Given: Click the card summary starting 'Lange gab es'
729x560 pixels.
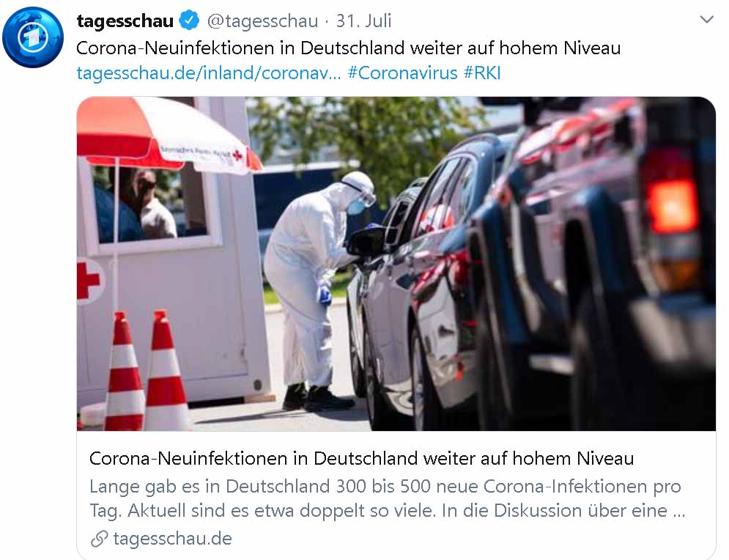Looking at the screenshot, I should tap(388, 498).
